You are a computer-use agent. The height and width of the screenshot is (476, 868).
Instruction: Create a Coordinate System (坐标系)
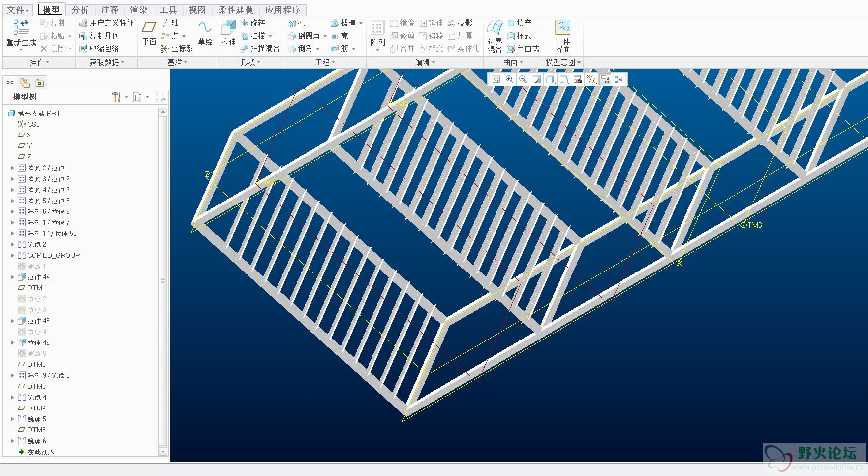[x=177, y=48]
